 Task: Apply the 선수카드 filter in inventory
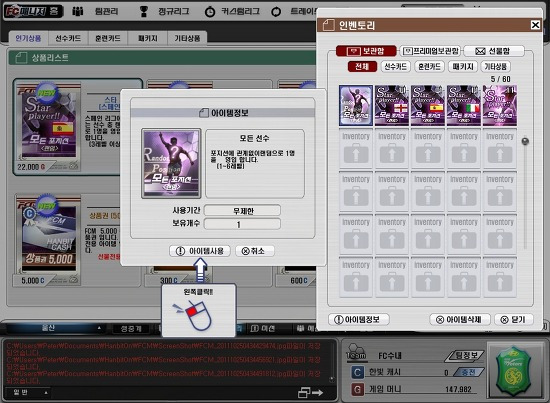coord(396,66)
